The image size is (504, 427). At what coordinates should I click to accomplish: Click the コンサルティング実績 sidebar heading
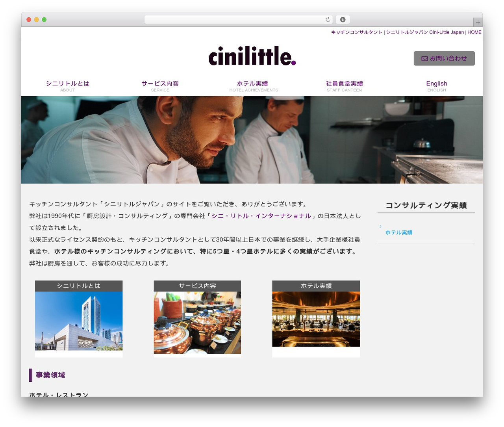[426, 205]
